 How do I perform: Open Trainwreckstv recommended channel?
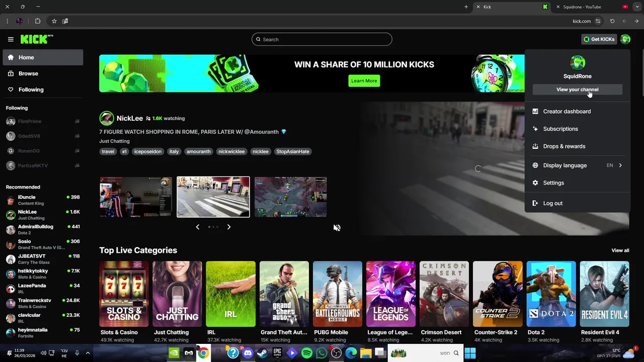pos(43,303)
